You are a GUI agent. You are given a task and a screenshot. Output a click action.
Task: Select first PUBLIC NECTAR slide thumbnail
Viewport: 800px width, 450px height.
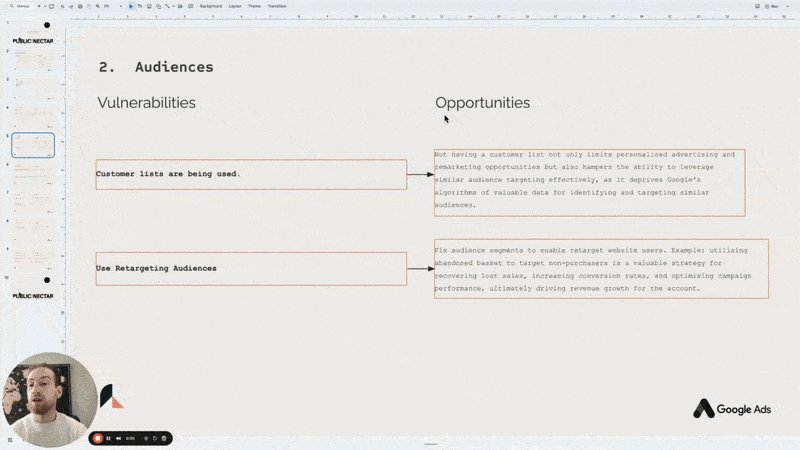33,33
